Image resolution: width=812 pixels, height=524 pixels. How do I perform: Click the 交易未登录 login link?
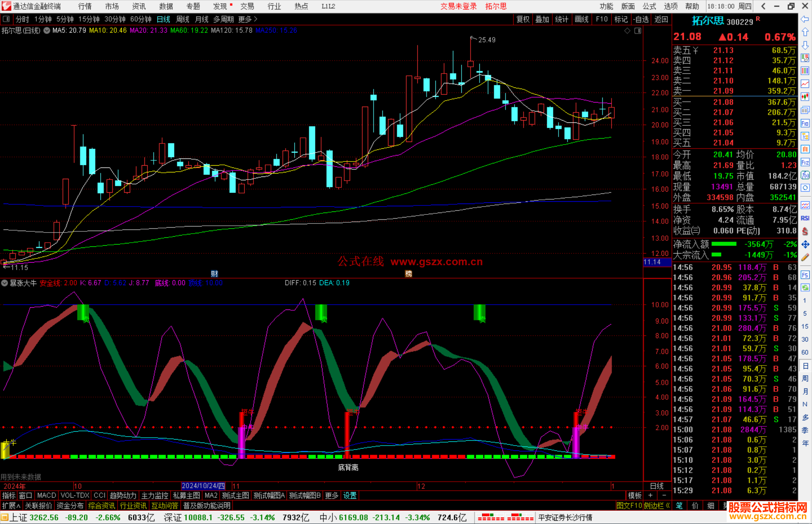click(x=459, y=6)
